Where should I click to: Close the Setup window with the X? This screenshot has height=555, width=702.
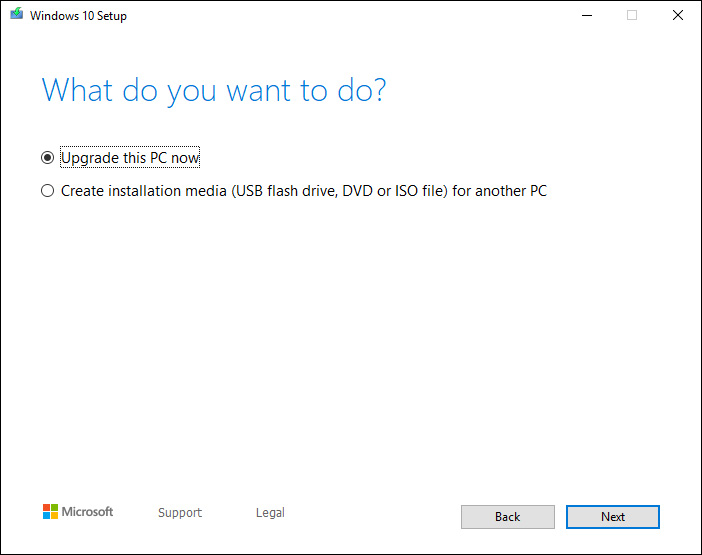(x=678, y=15)
